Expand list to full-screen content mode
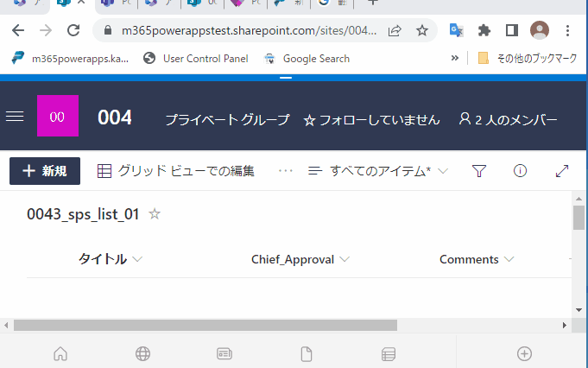The width and height of the screenshot is (588, 368). (562, 171)
